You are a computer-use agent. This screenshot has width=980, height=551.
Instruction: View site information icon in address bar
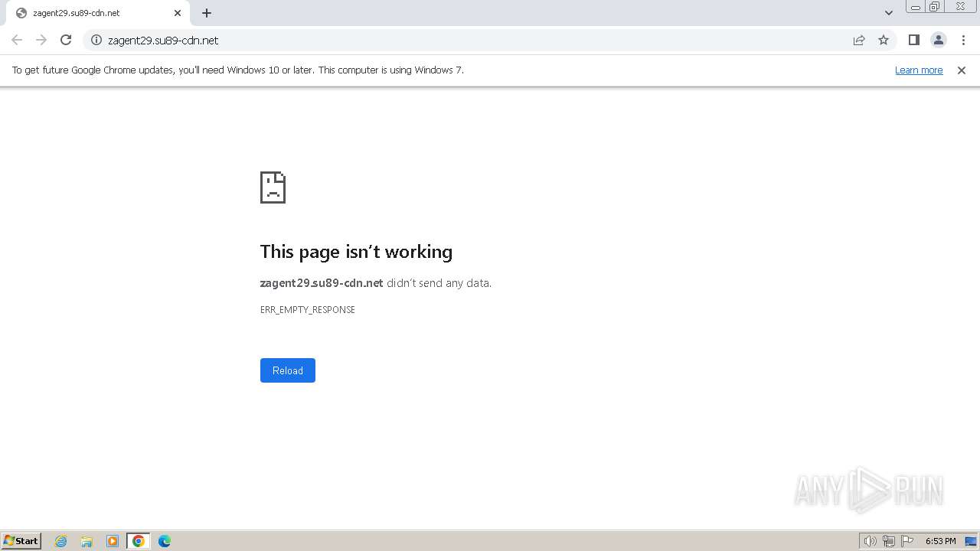point(96,40)
